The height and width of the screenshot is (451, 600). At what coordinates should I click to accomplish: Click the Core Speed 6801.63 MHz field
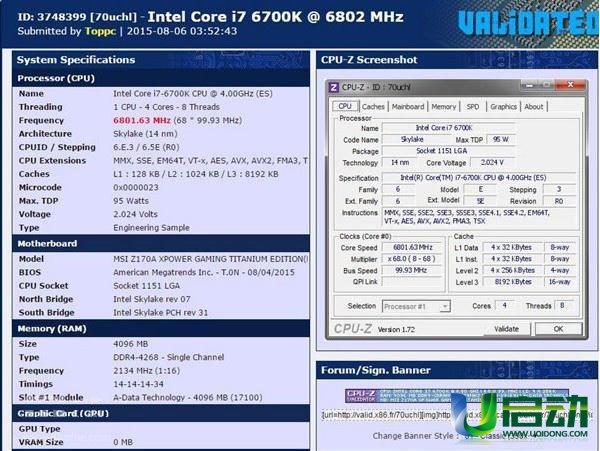[x=412, y=247]
